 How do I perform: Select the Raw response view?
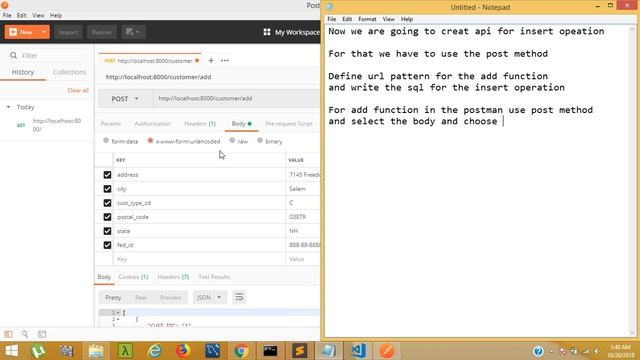coord(140,298)
